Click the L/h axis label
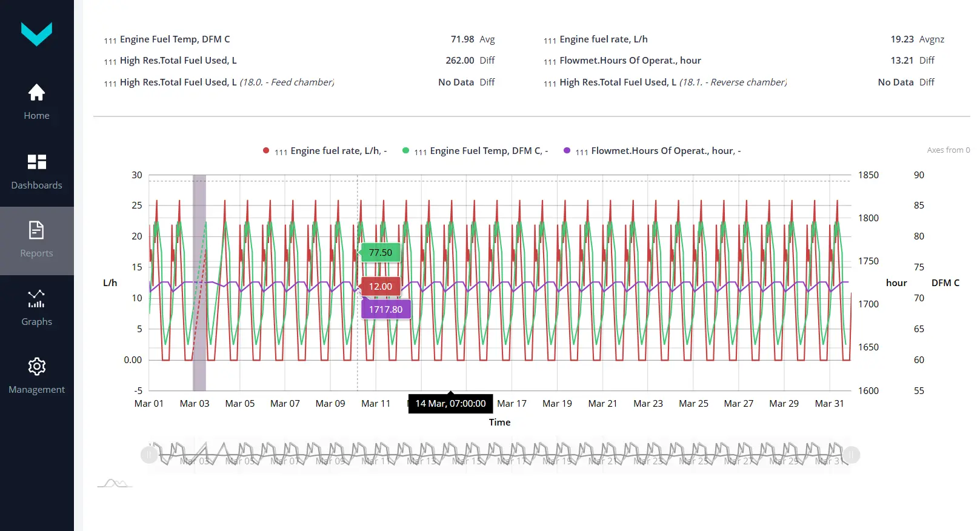 coord(110,283)
